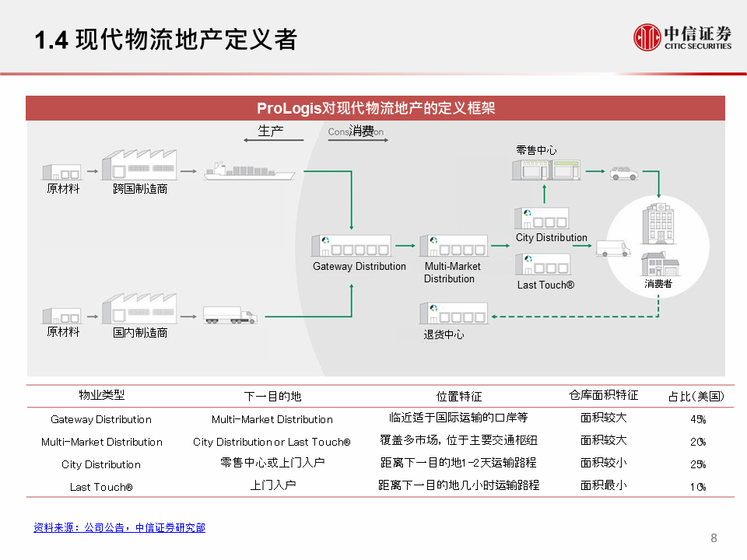
Task: Click the raw material building above 跨国制造商 row
Action: click(x=62, y=172)
